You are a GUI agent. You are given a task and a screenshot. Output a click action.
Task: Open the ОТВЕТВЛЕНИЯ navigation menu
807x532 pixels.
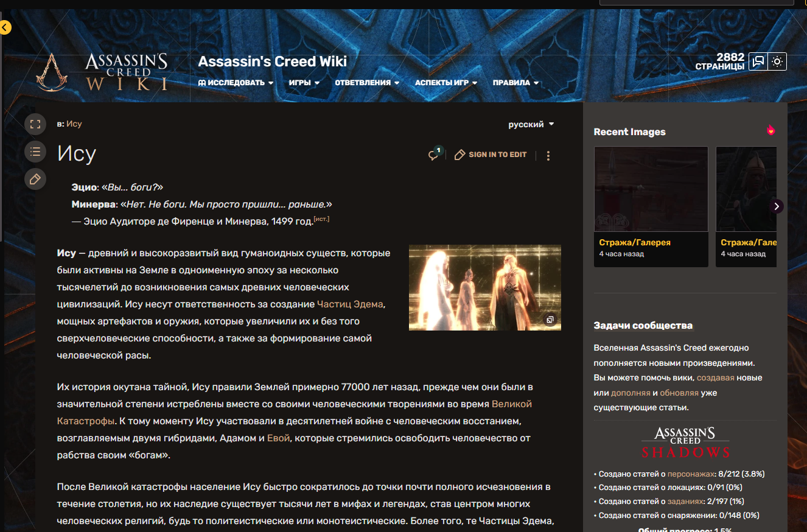click(x=367, y=83)
